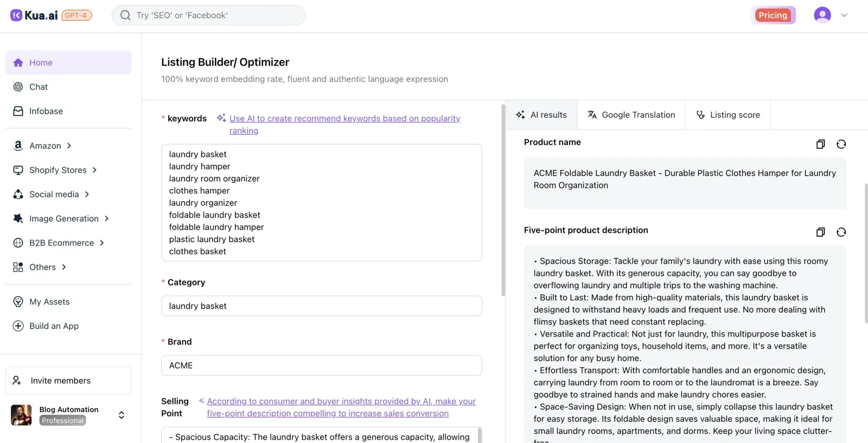The image size is (868, 443).
Task: Expand the Amazon submenu chevron
Action: (x=69, y=145)
